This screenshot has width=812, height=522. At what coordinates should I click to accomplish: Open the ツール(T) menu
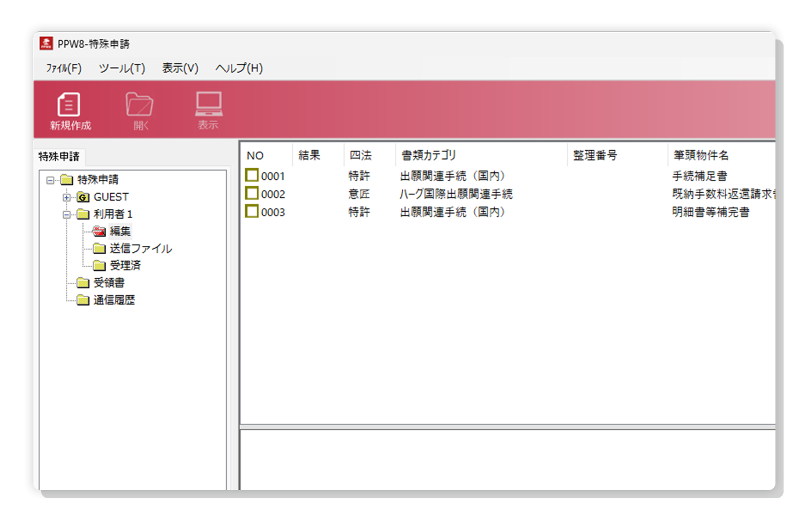pos(122,68)
